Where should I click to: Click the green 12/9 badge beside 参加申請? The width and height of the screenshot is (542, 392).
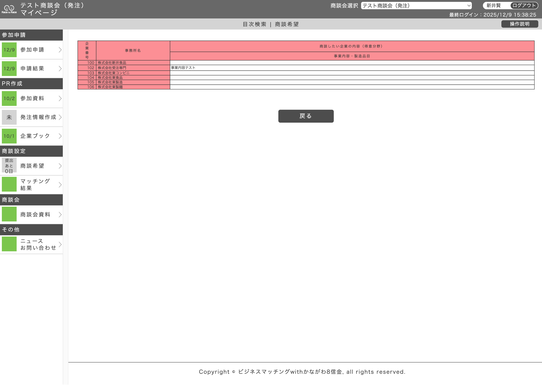9,50
